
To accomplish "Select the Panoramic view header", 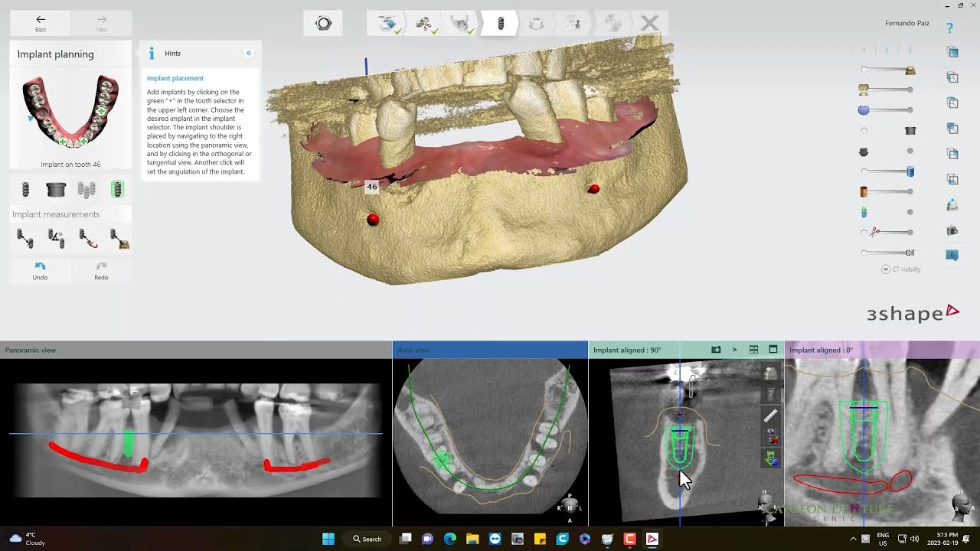I will [196, 350].
